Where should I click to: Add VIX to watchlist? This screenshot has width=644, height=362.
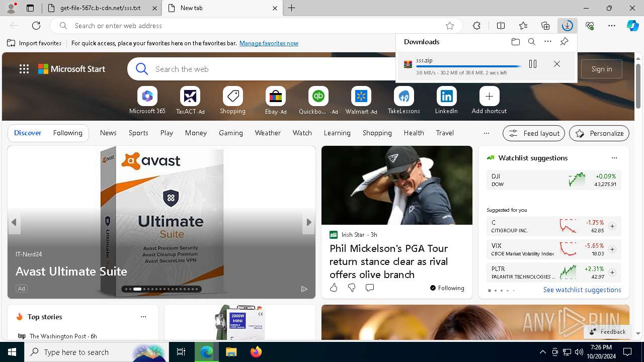point(612,249)
